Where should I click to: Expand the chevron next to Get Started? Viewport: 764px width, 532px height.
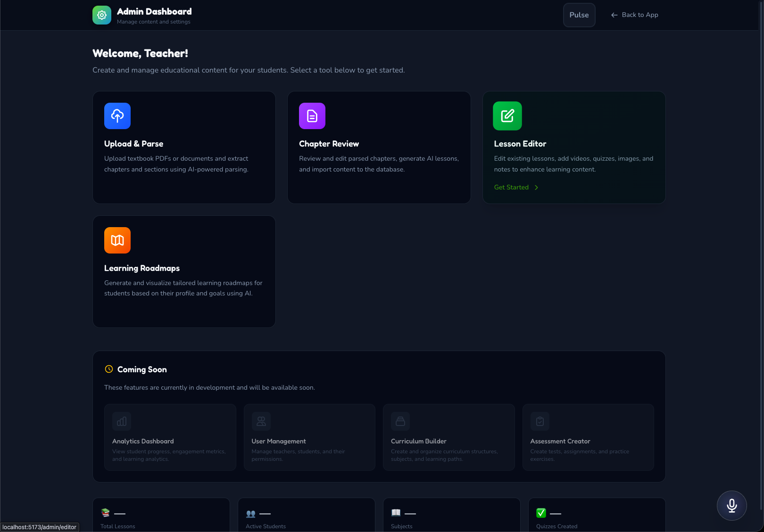[x=536, y=188]
